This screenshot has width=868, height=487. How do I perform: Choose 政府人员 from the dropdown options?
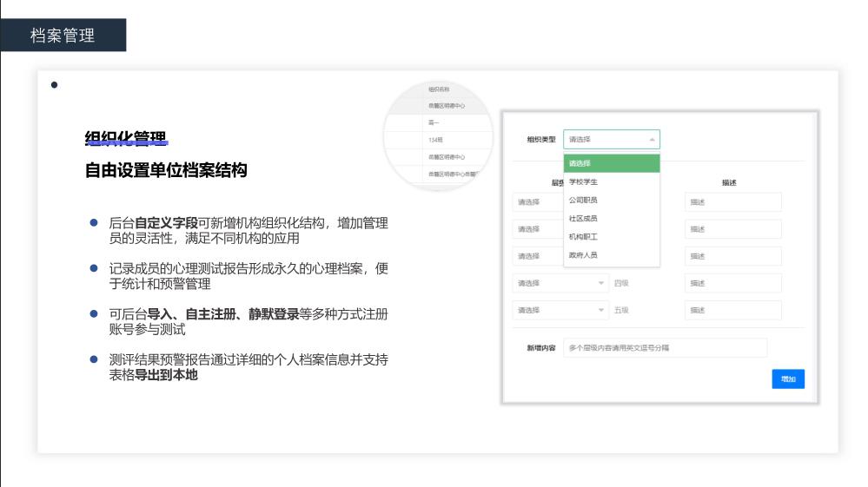(x=611, y=255)
